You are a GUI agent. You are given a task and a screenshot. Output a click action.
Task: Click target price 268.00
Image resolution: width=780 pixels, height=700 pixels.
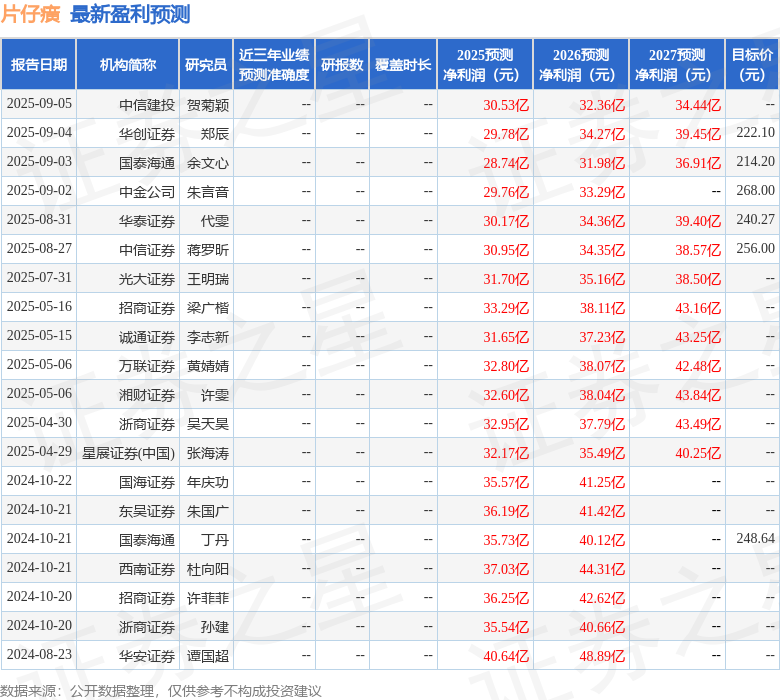756,191
